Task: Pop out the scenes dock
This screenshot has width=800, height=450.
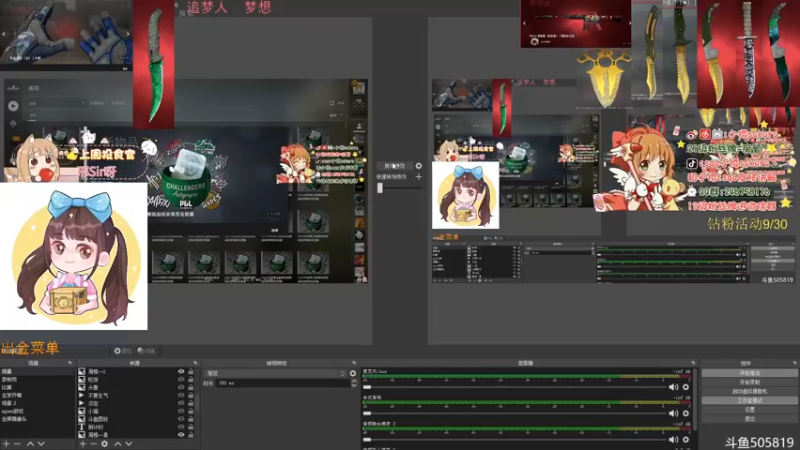Action: click(x=70, y=363)
